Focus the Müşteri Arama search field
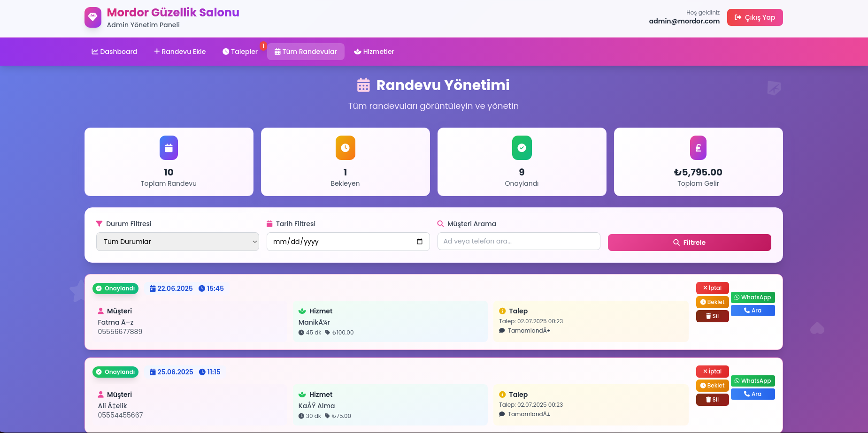This screenshot has height=433, width=868. [x=519, y=241]
